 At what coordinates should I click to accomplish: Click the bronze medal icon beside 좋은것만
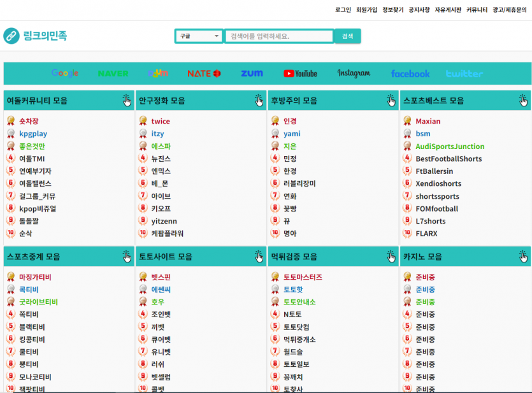coord(11,146)
